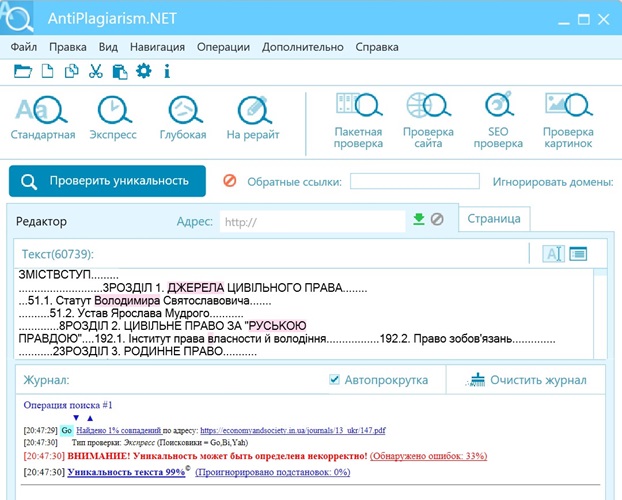Viewport: 622px width, 500px height.
Task: Click the info 'i' icon
Action: coord(167,71)
